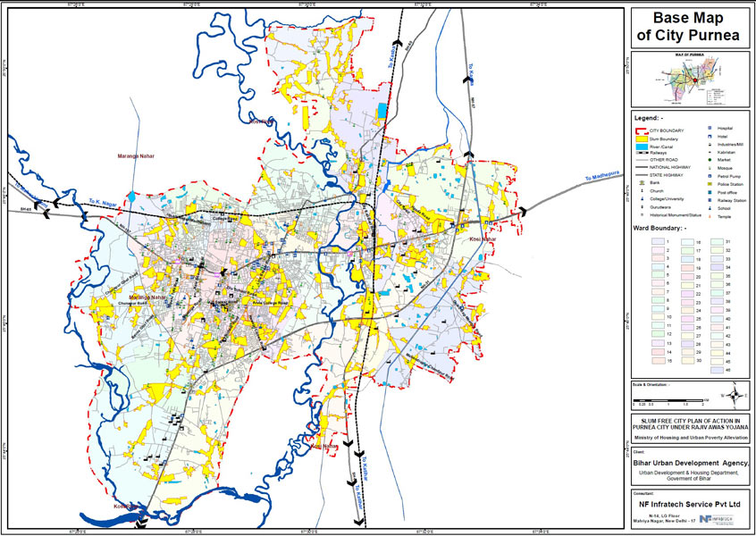Click 'NF Infratech Service Pvt Ltd' text
This screenshot has width=756, height=536.
click(x=691, y=505)
